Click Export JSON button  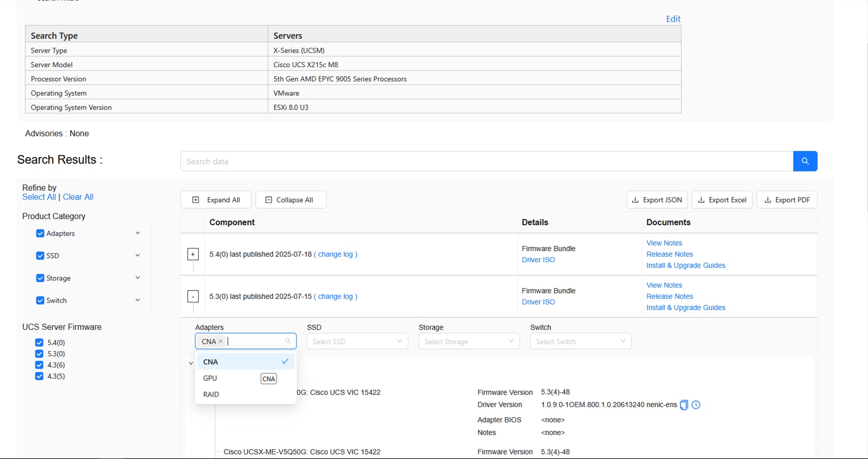pos(657,200)
